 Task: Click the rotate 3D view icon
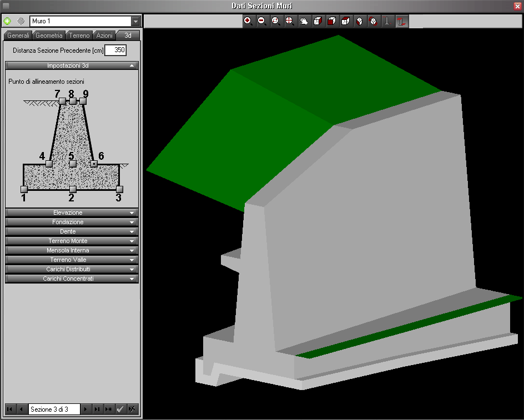(374, 21)
